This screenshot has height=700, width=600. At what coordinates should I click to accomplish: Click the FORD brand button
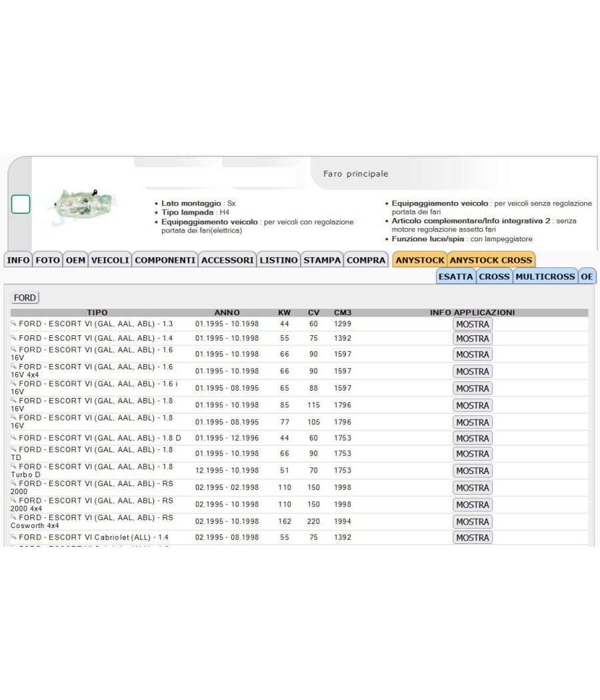tap(25, 297)
